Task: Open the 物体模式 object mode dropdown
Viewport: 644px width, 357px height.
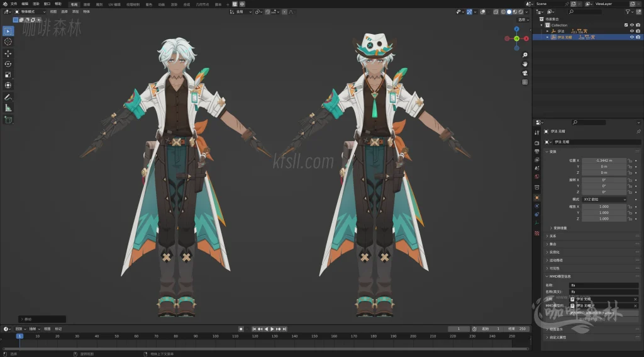Action: (x=30, y=12)
